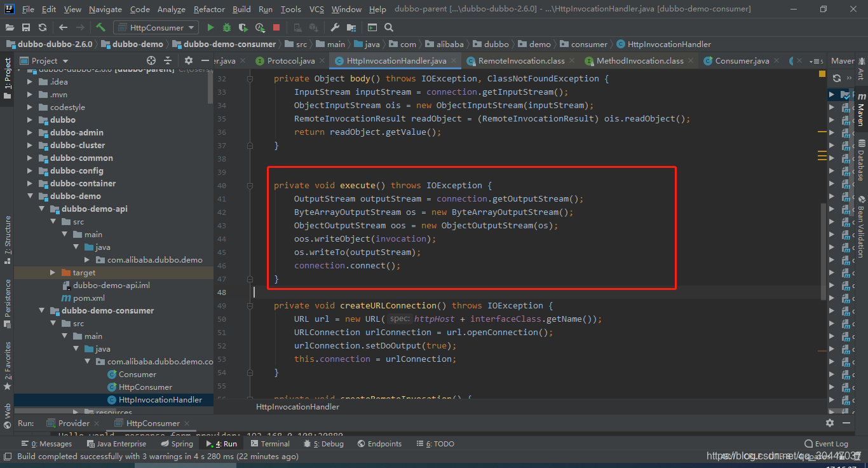The width and height of the screenshot is (868, 468).
Task: Collapse the dubbo-demo module
Action: [x=30, y=196]
